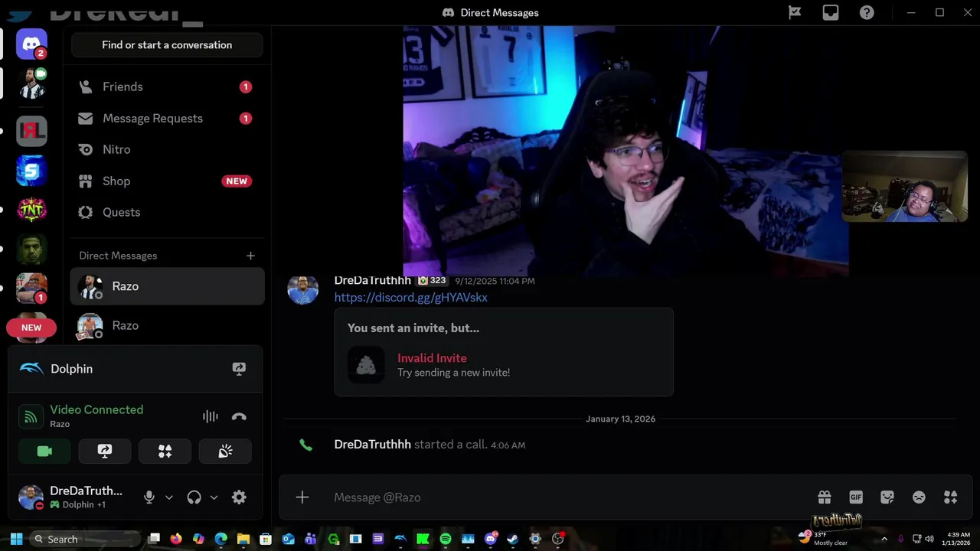Screen dimensions: 980x551
Task: Click the NEW unread mentions pill
Action: (x=31, y=328)
